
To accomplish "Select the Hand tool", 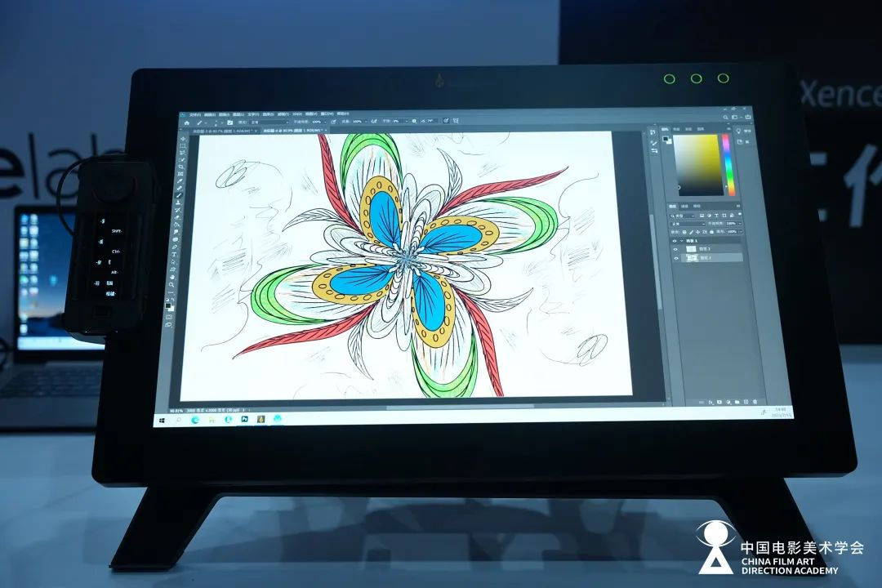I will (172, 278).
